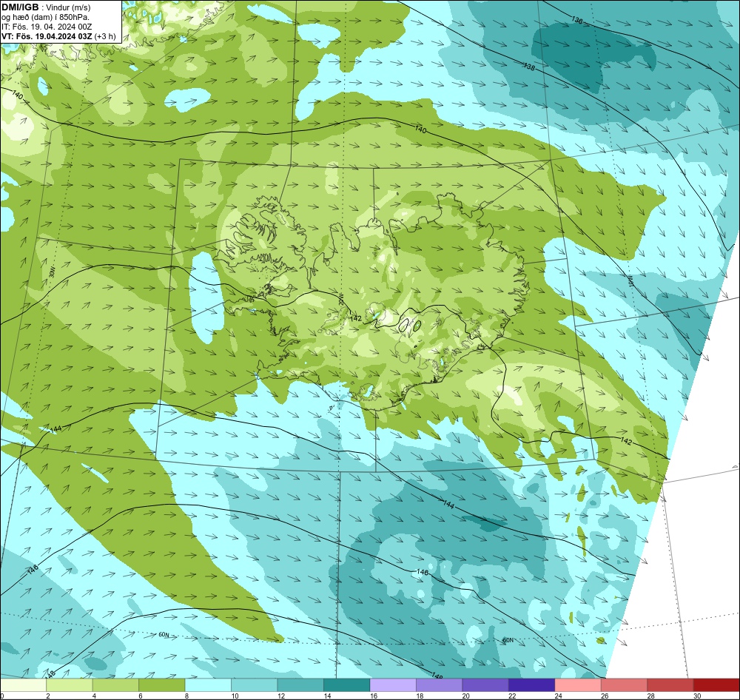This screenshot has width=740, height=700.
Task: Click the legend scale value 26
Action: pos(605,696)
